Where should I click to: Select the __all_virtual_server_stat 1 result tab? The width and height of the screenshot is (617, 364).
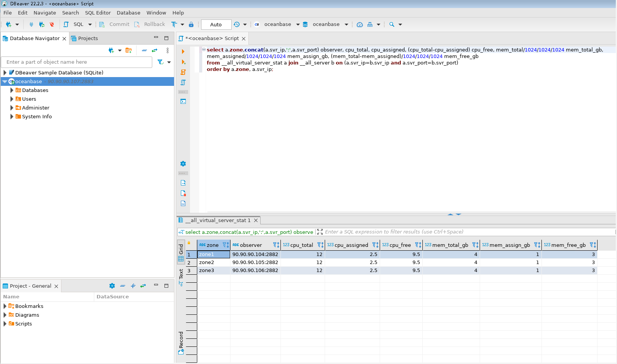pos(218,220)
